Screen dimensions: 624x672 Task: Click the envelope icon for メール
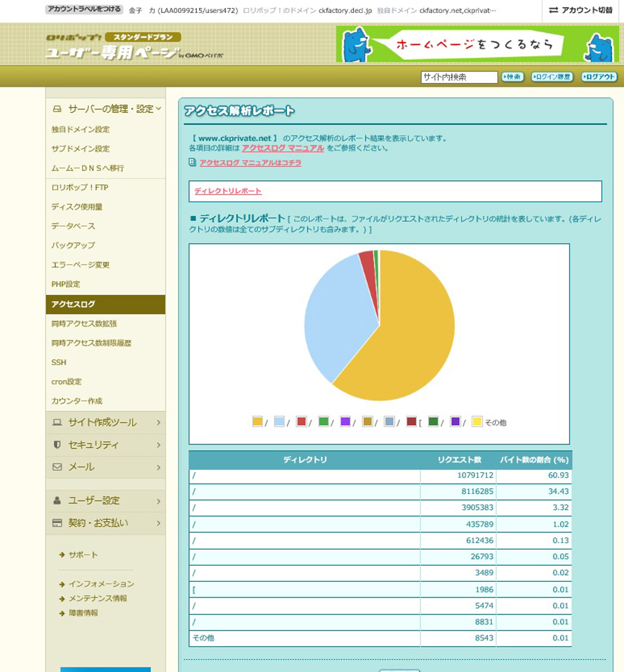click(x=57, y=467)
